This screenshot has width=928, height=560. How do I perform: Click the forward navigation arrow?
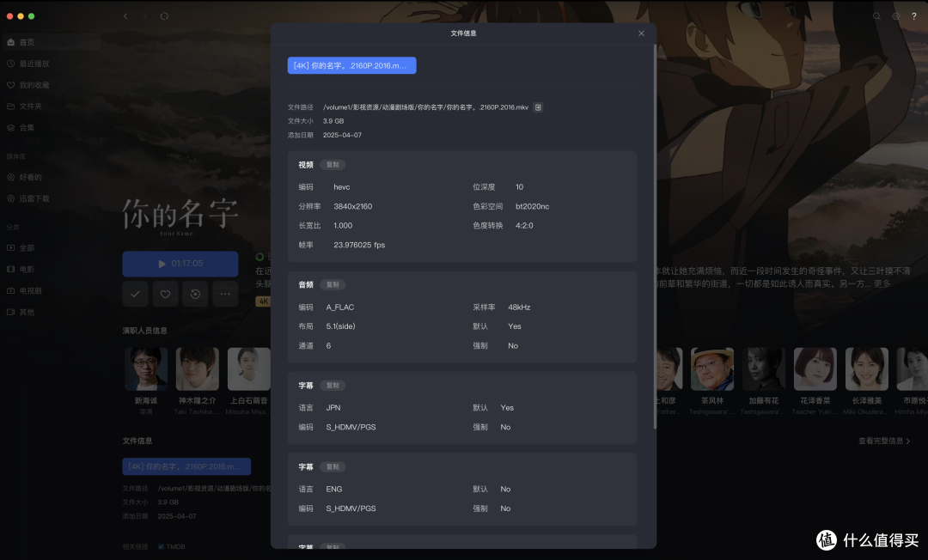point(145,16)
